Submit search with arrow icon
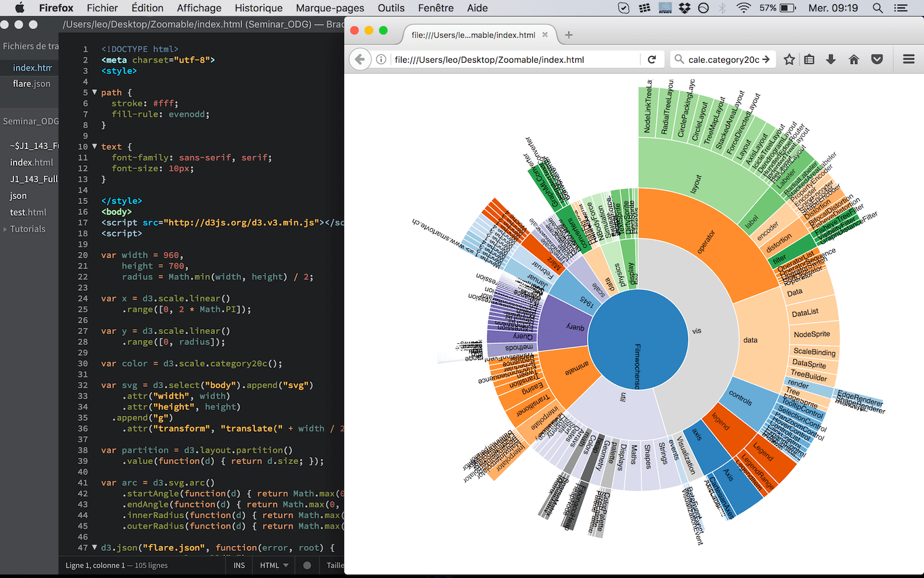 [766, 59]
